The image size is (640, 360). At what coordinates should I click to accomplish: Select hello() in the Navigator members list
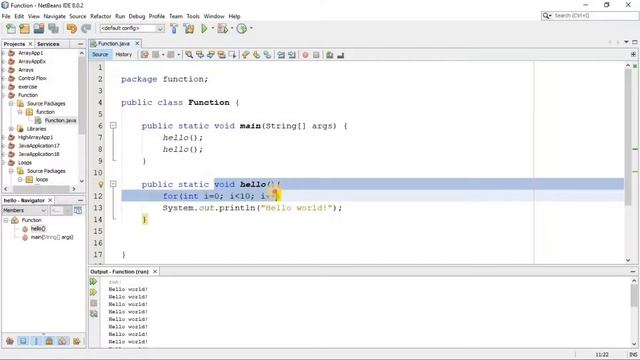38,229
